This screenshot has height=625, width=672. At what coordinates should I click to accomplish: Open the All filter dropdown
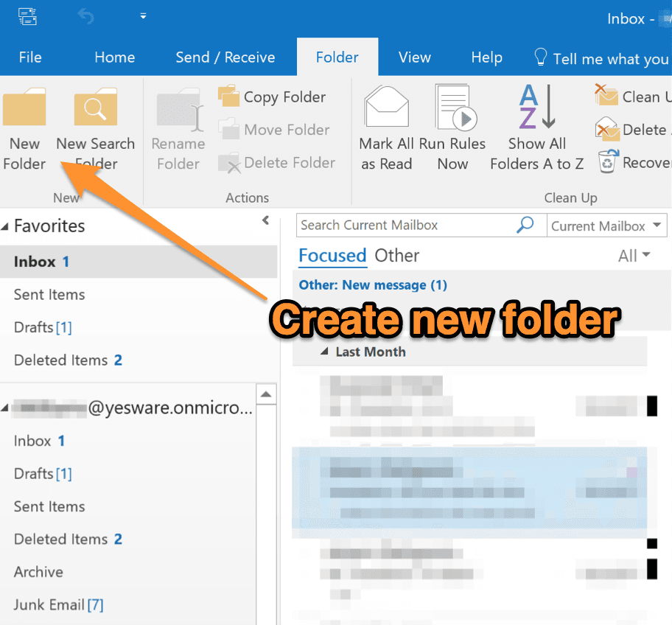click(634, 256)
